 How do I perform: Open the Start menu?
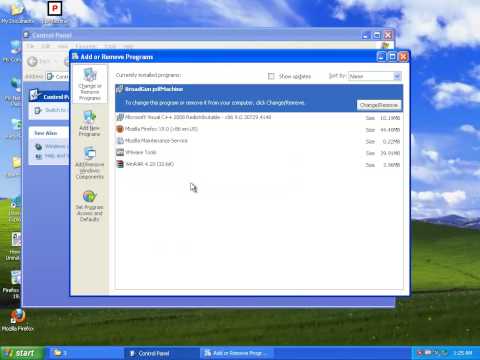point(22,353)
